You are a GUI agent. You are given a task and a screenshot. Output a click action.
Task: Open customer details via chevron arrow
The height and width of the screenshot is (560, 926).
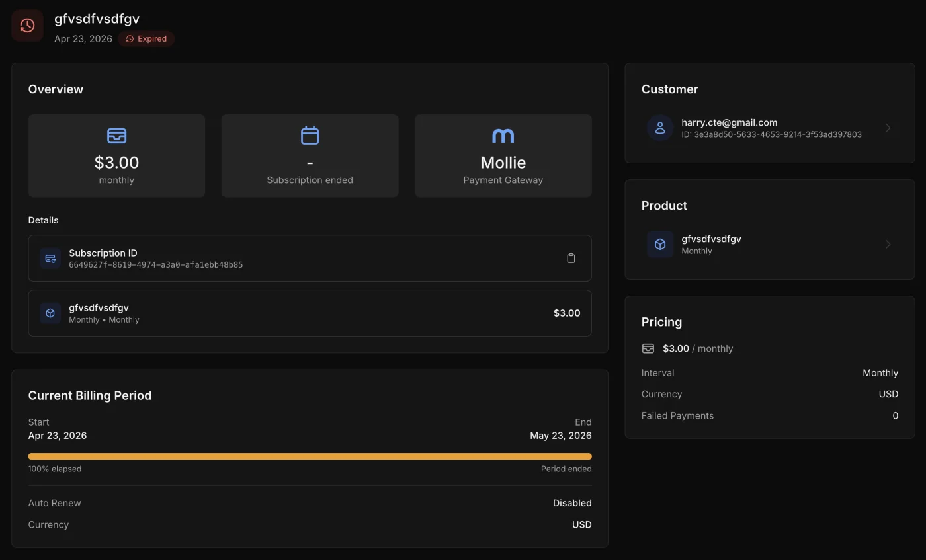pyautogui.click(x=888, y=128)
